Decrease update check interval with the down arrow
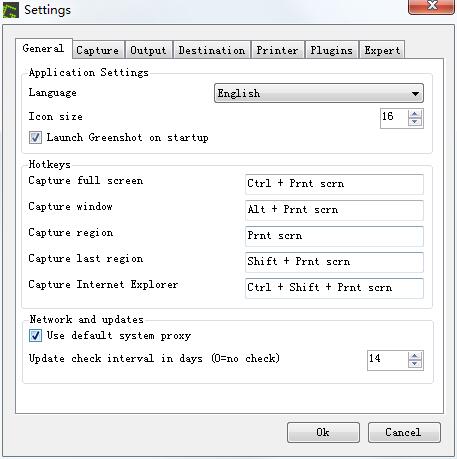Screen dimensions: 457x459 point(415,364)
